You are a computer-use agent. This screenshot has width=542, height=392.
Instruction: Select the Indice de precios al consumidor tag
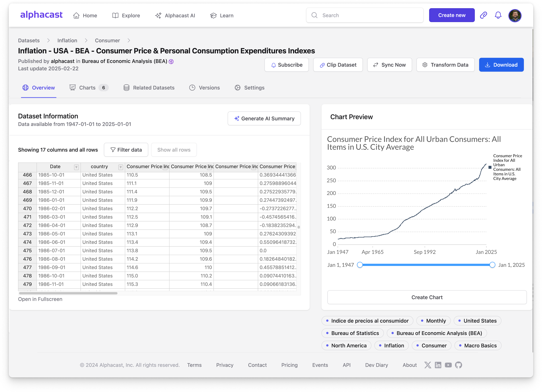[x=367, y=321]
